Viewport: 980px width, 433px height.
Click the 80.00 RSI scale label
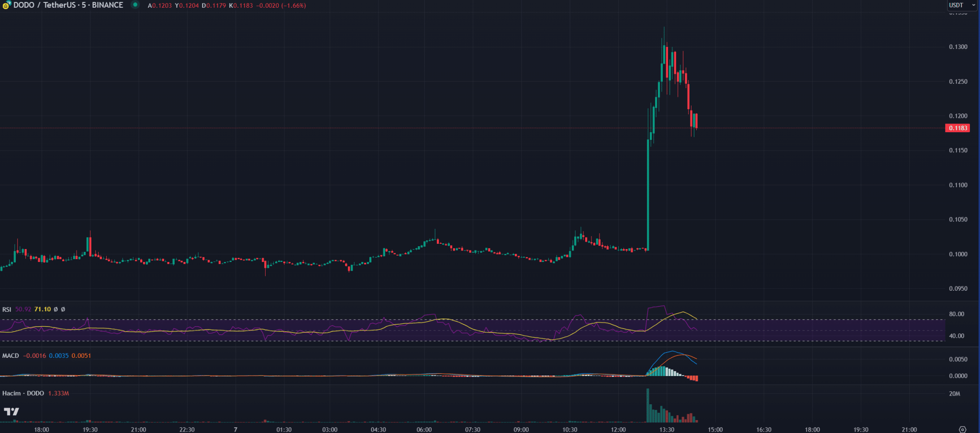click(x=957, y=314)
